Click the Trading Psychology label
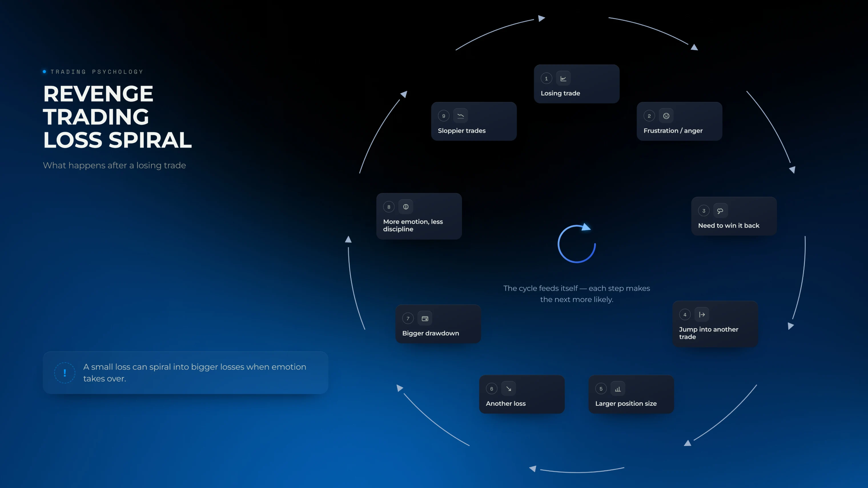The height and width of the screenshot is (488, 868). click(97, 72)
